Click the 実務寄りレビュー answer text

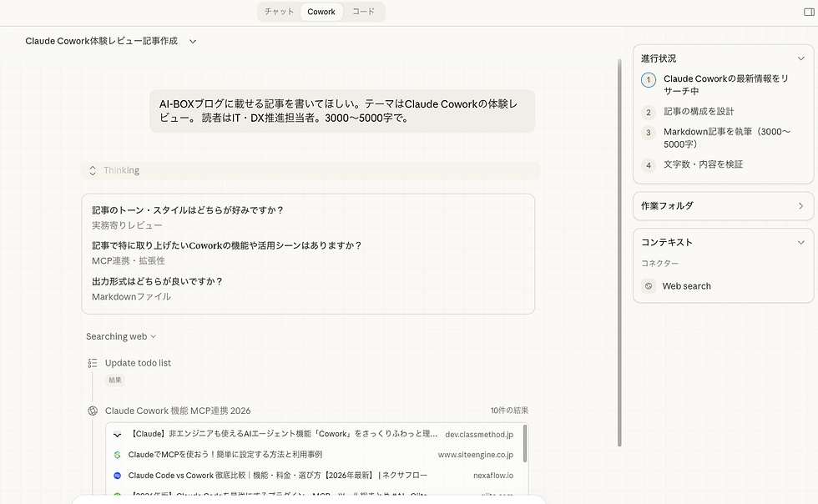(127, 225)
